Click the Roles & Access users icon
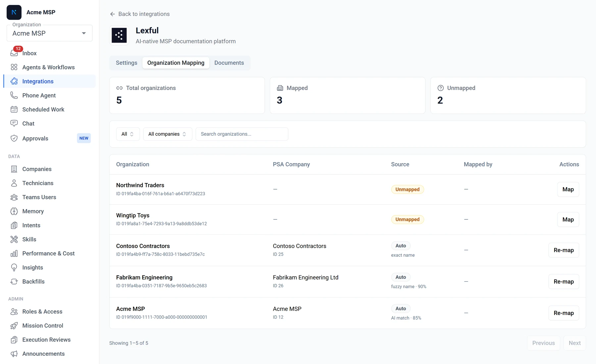 [14, 312]
